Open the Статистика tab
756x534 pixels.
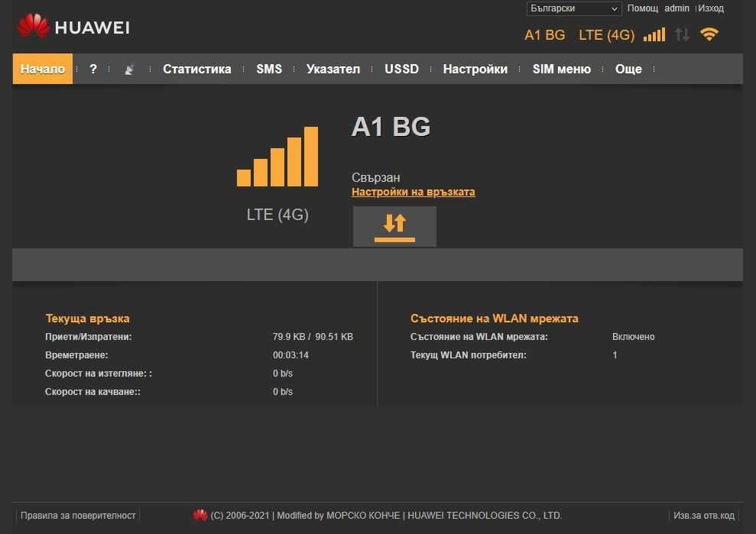196,69
